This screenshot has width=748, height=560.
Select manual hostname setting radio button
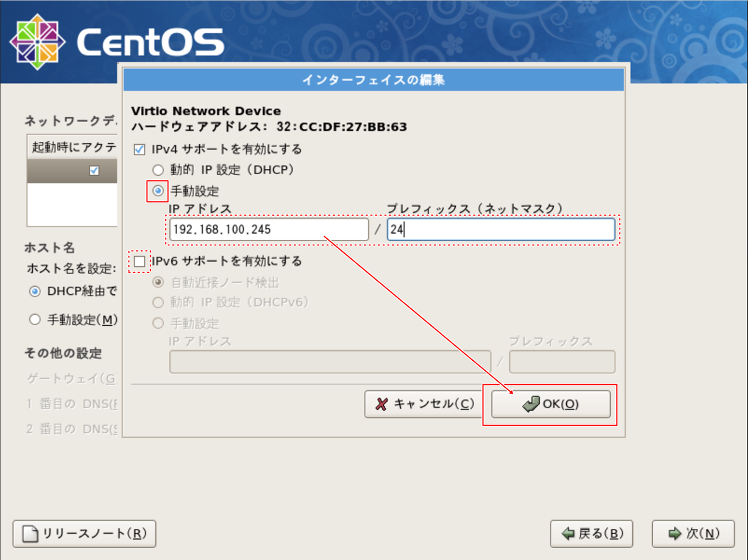click(35, 319)
